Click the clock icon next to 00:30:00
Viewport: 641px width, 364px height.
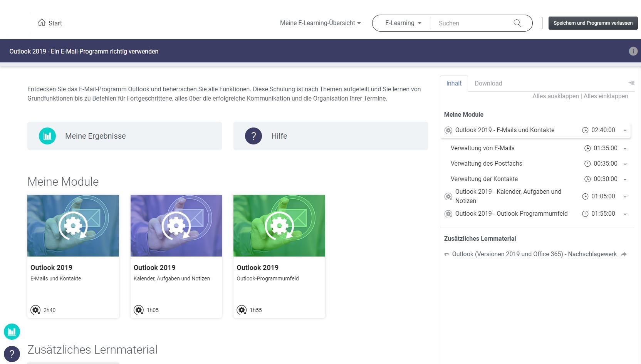coord(587,179)
